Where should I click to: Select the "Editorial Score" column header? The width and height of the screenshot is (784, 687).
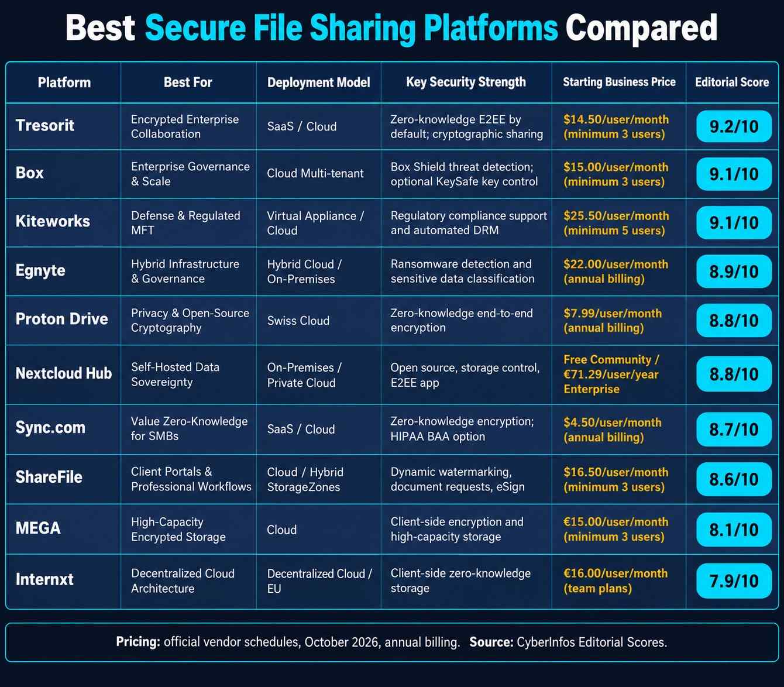(x=732, y=83)
